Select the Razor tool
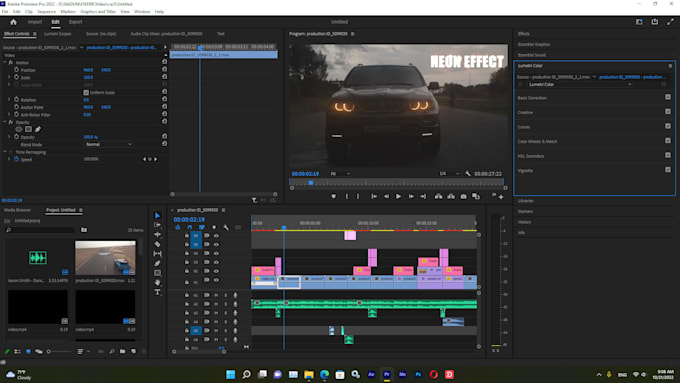 [157, 244]
